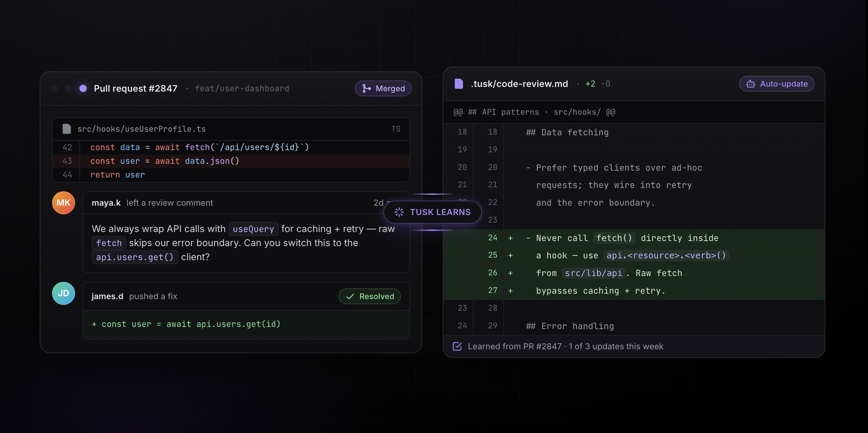The width and height of the screenshot is (868, 433).
Task: Click the +2 additions count indicator
Action: point(590,84)
